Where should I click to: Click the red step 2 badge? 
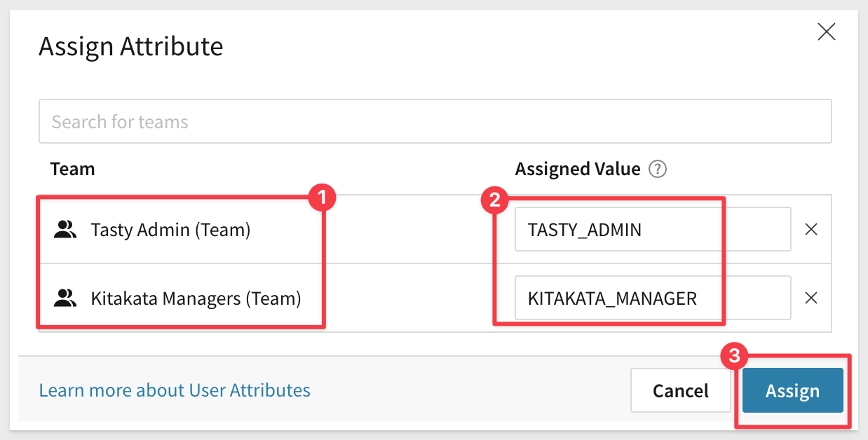[495, 200]
